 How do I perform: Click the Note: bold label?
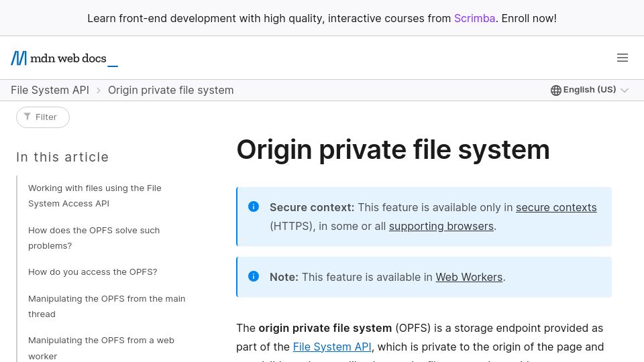click(x=284, y=277)
